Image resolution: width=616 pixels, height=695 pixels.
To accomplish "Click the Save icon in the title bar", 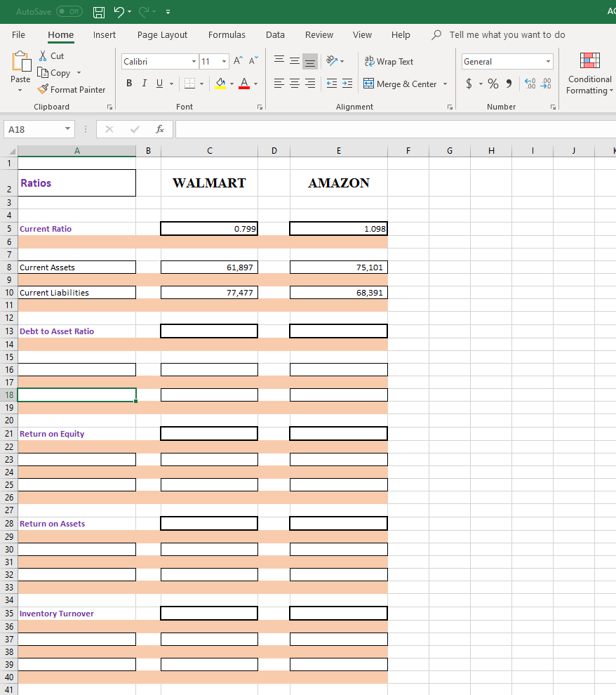I will (99, 12).
